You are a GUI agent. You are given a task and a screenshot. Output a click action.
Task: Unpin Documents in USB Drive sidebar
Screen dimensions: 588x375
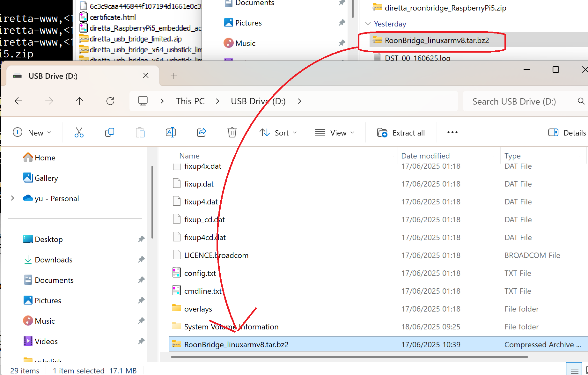pos(141,280)
